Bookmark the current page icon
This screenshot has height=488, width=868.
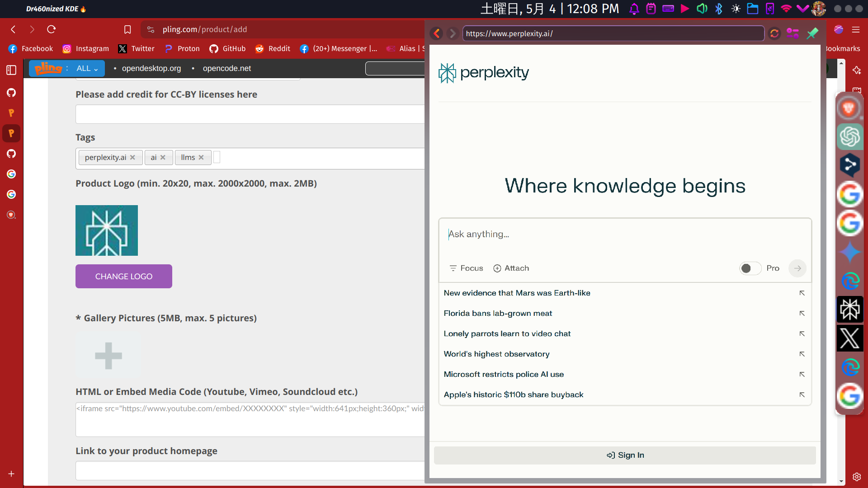[127, 29]
